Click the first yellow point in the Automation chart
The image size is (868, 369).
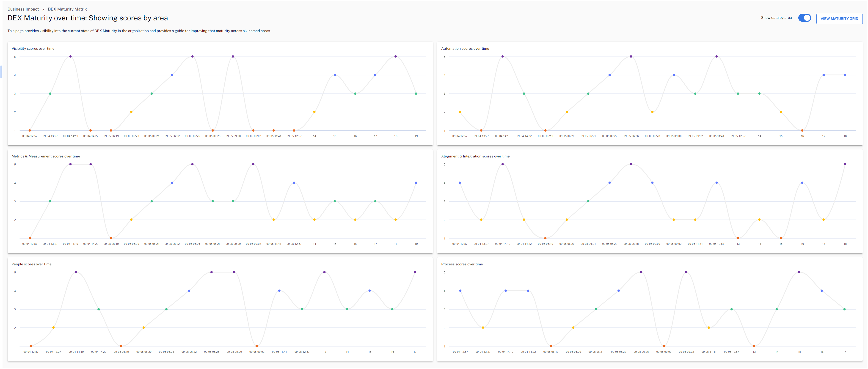[460, 112]
